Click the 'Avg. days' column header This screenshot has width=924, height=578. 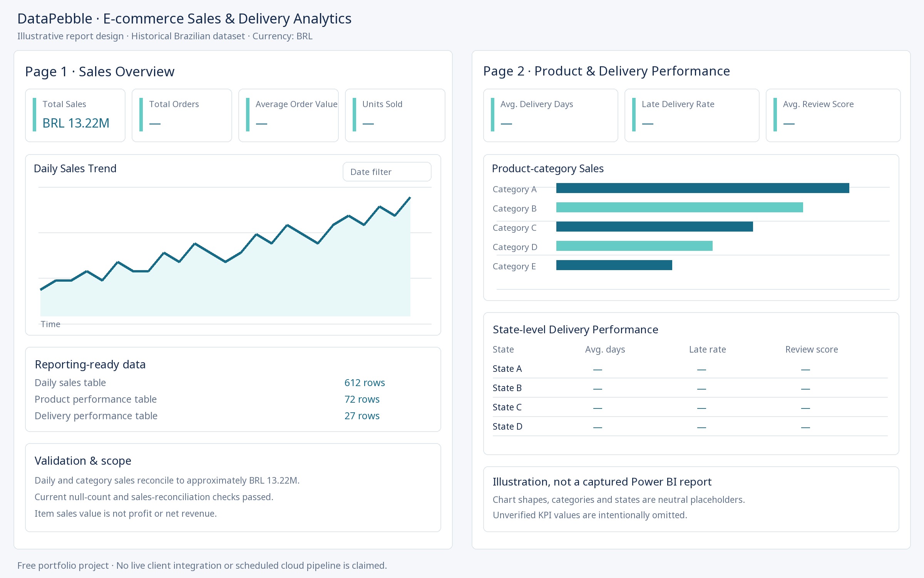coord(605,349)
